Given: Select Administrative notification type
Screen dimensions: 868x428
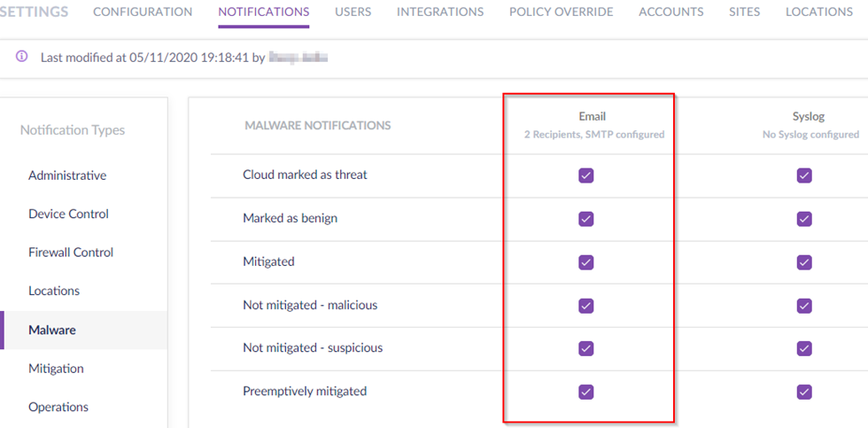Looking at the screenshot, I should (x=67, y=175).
